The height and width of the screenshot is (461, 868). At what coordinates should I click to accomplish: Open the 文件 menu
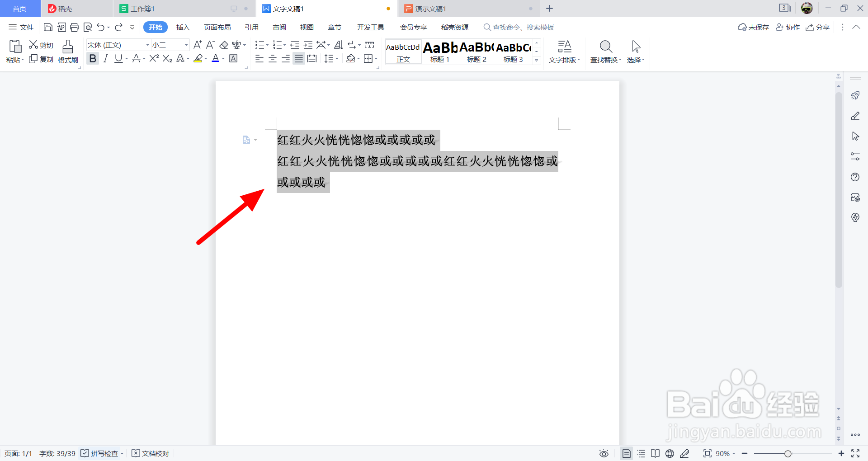21,27
